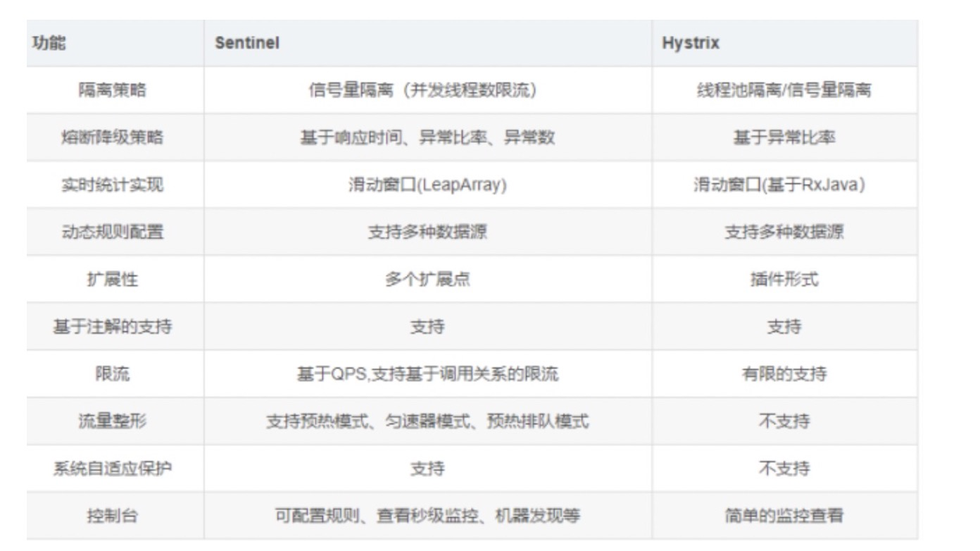Select the '系统自适应保护' row label
The height and width of the screenshot is (551, 980).
click(x=113, y=468)
